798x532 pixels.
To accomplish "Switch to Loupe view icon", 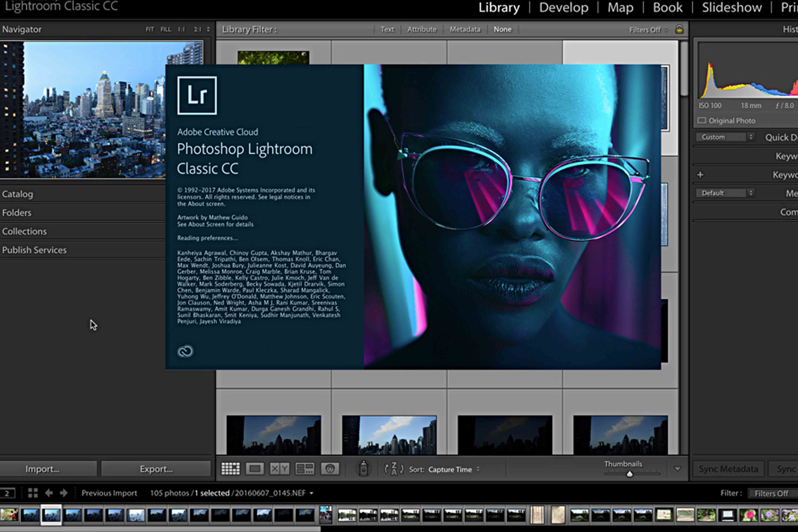I will [x=255, y=469].
